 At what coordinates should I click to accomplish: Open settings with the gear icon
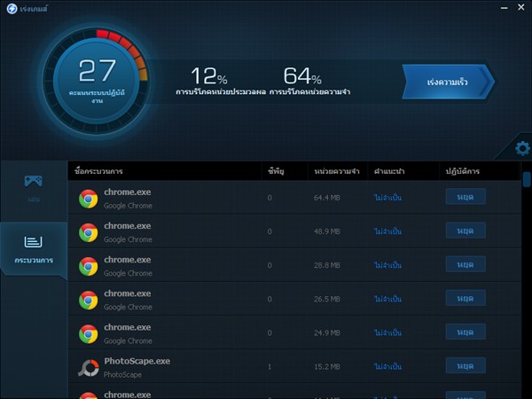(522, 148)
